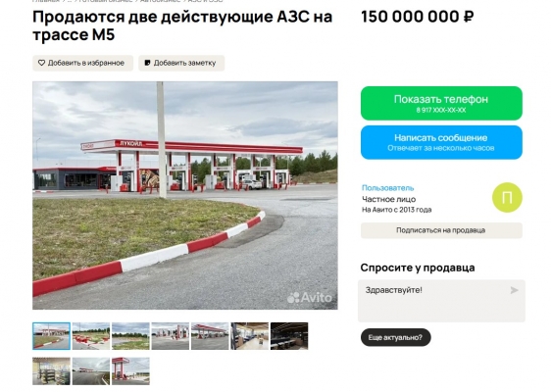Select the Еще актуально? quick reply chip
The image size is (551, 392).
[396, 337]
